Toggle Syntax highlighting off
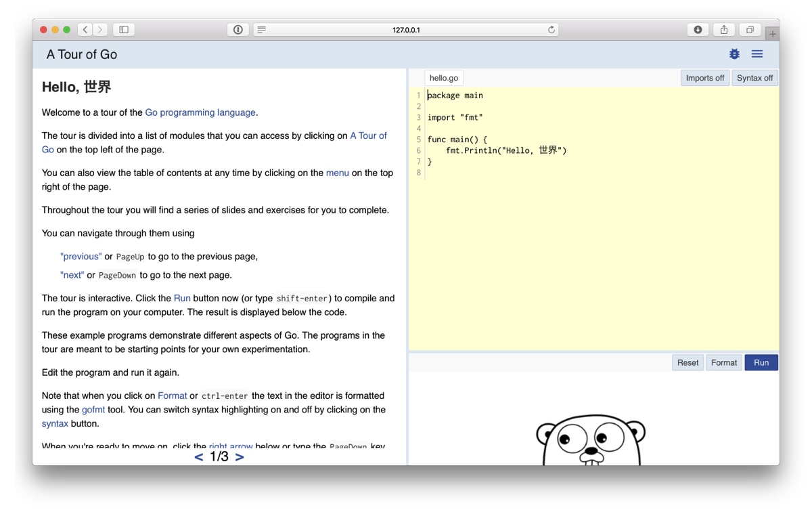The height and width of the screenshot is (512, 812). [x=754, y=77]
